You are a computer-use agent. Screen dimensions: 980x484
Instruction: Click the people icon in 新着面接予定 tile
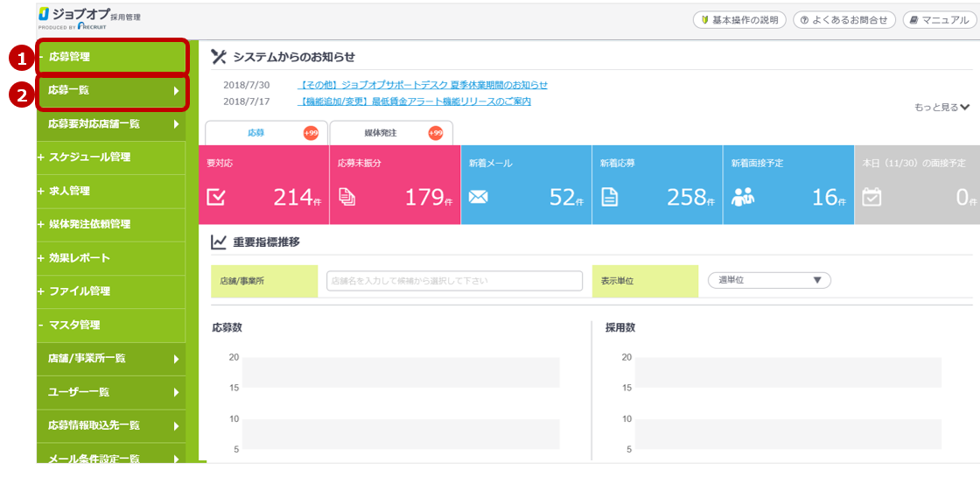(x=743, y=198)
